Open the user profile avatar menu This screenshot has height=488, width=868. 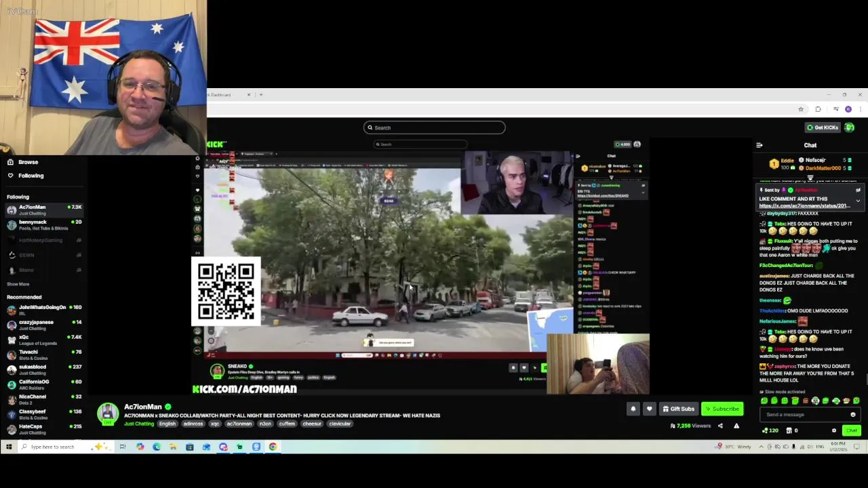[x=849, y=127]
